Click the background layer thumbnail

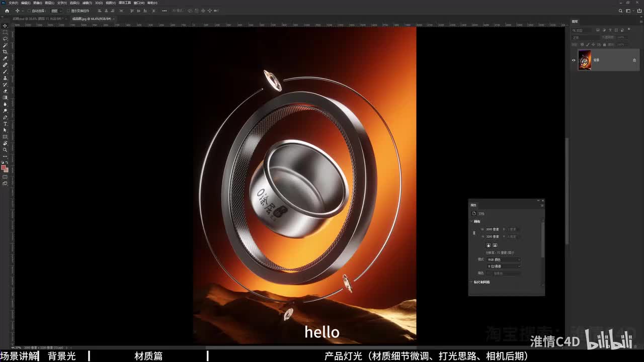[x=584, y=60]
